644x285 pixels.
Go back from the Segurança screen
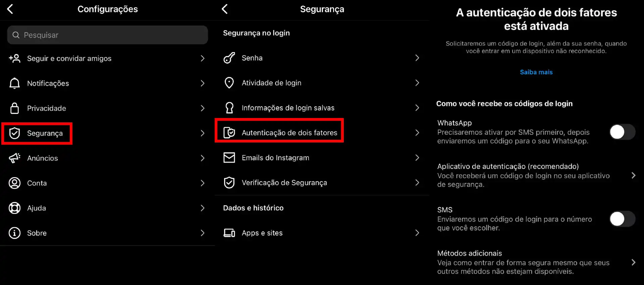click(x=225, y=9)
